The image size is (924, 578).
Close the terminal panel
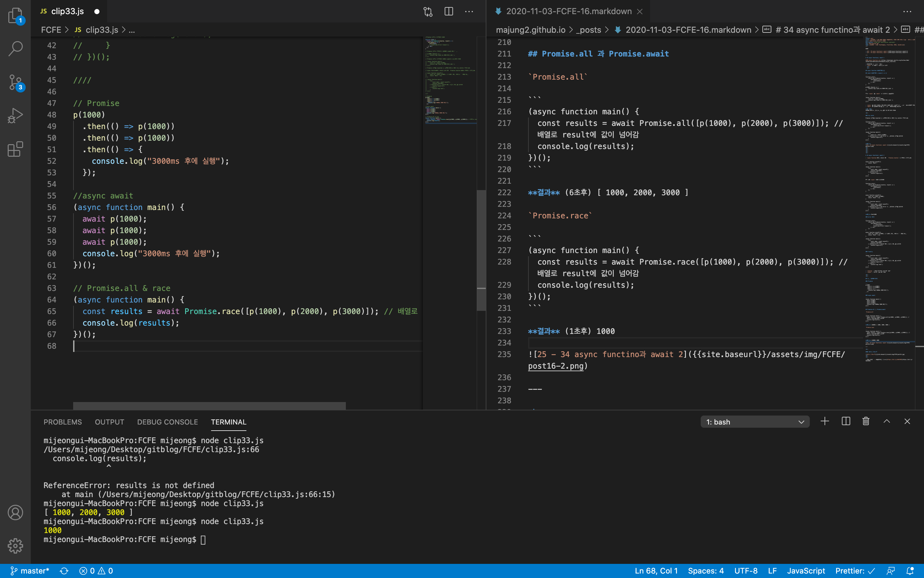point(907,421)
